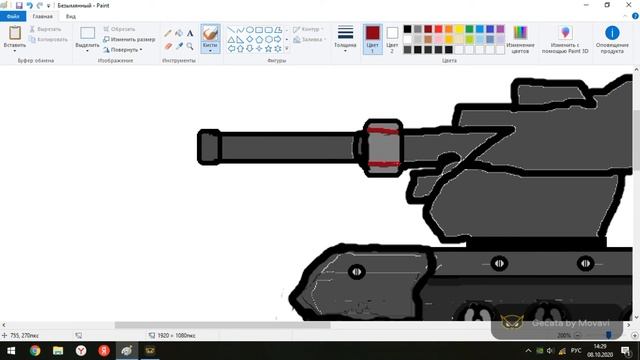
Task: Click the vertical scrollbar down arrow
Action: click(x=636, y=317)
